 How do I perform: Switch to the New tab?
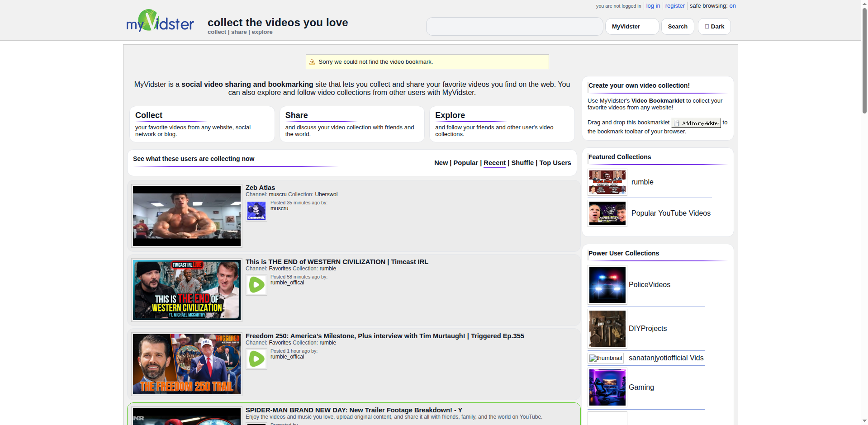[441, 163]
